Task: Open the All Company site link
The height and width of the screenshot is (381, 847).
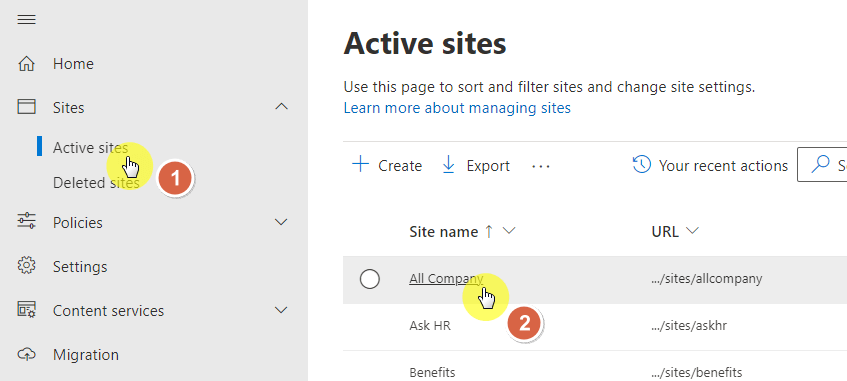Action: 446,279
